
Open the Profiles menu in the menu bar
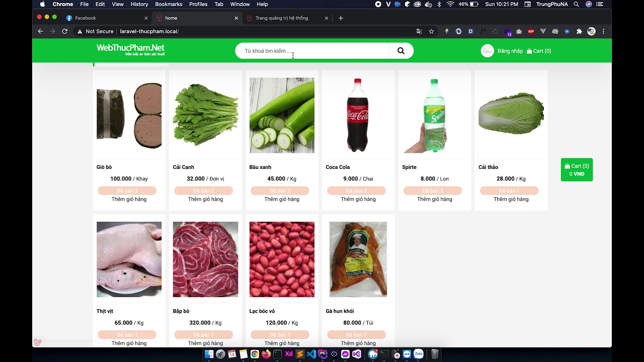click(198, 4)
